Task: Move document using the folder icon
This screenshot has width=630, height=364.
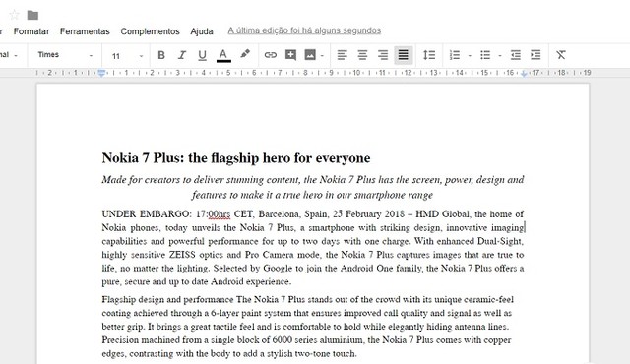Action: click(x=32, y=16)
